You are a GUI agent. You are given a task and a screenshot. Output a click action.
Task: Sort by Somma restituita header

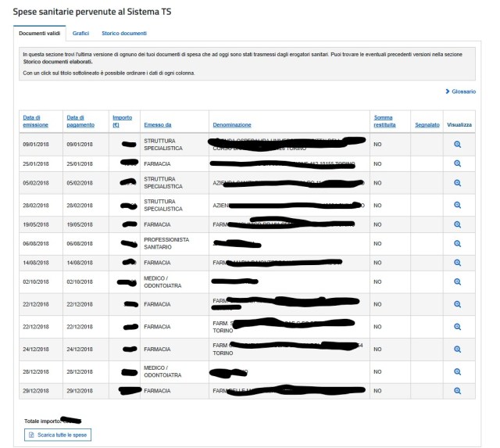385,121
